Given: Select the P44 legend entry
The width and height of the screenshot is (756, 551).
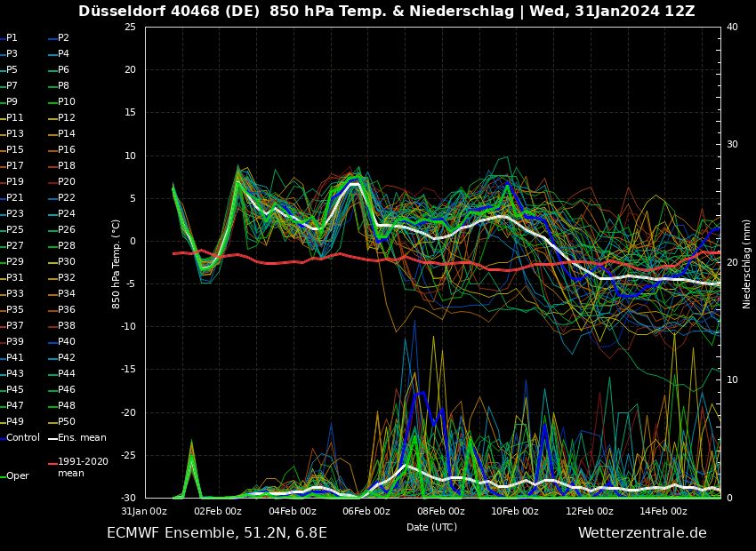Looking at the screenshot, I should (x=66, y=373).
